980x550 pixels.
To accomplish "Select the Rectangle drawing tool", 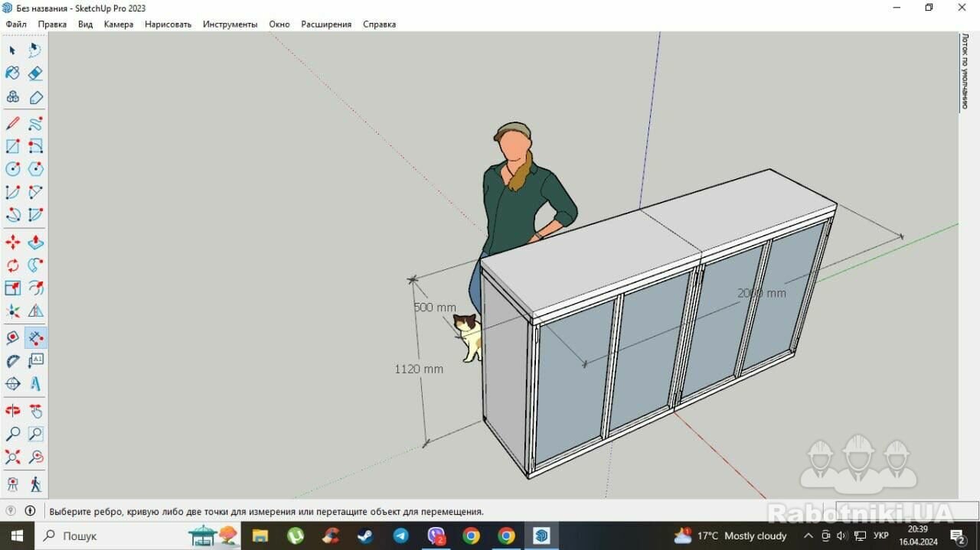I will (13, 146).
